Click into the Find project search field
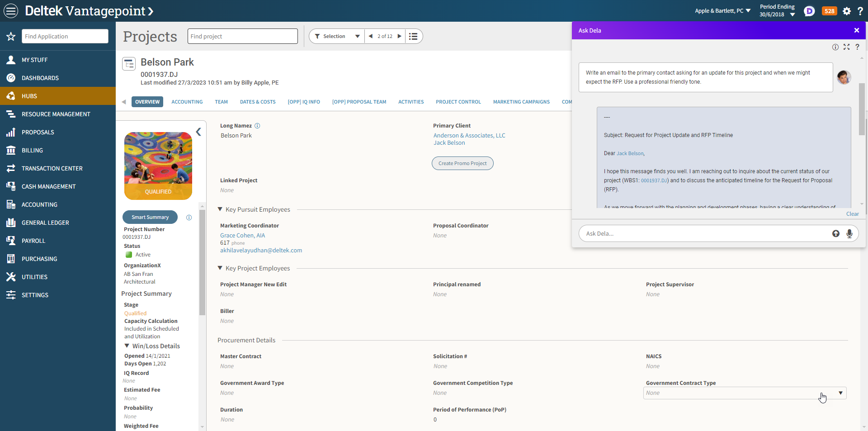868x431 pixels. click(242, 36)
